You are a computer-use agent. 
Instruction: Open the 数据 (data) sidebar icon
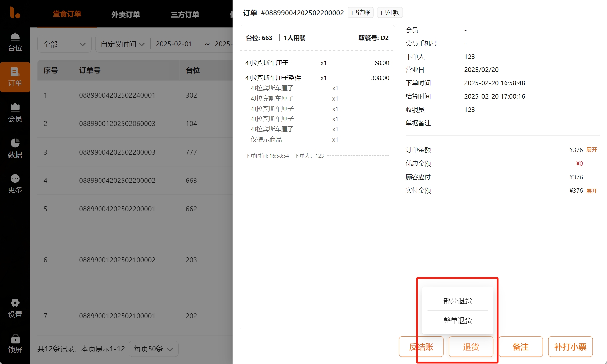[15, 149]
